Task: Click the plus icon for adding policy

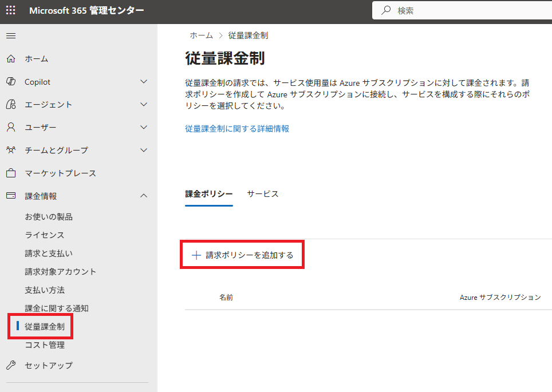Action: click(x=196, y=255)
